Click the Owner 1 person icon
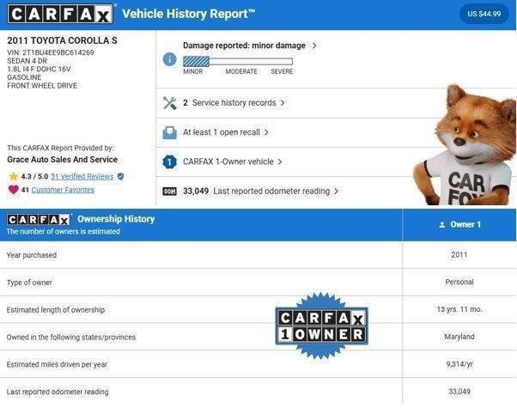Screen dimensions: 517x420 click(x=442, y=225)
